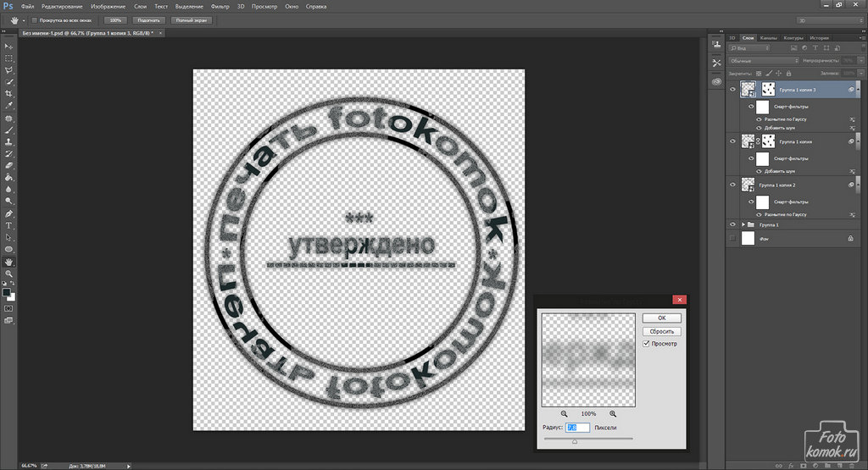Image resolution: width=868 pixels, height=470 pixels.
Task: Click the Сбросить button
Action: point(661,331)
